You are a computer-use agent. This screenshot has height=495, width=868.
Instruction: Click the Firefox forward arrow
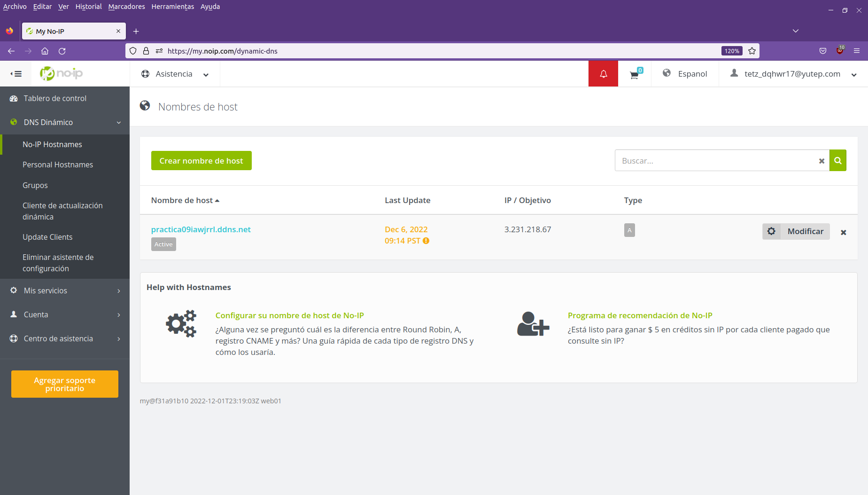tap(28, 51)
